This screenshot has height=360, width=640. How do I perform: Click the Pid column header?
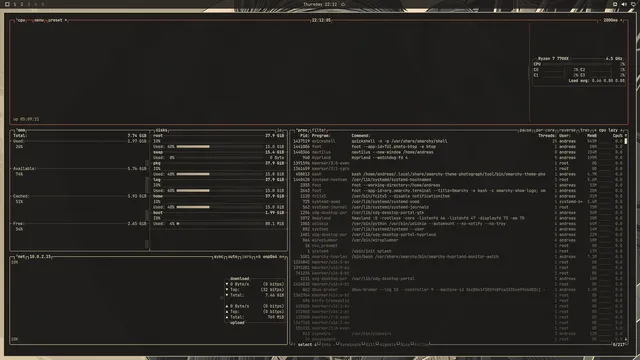tap(304, 136)
